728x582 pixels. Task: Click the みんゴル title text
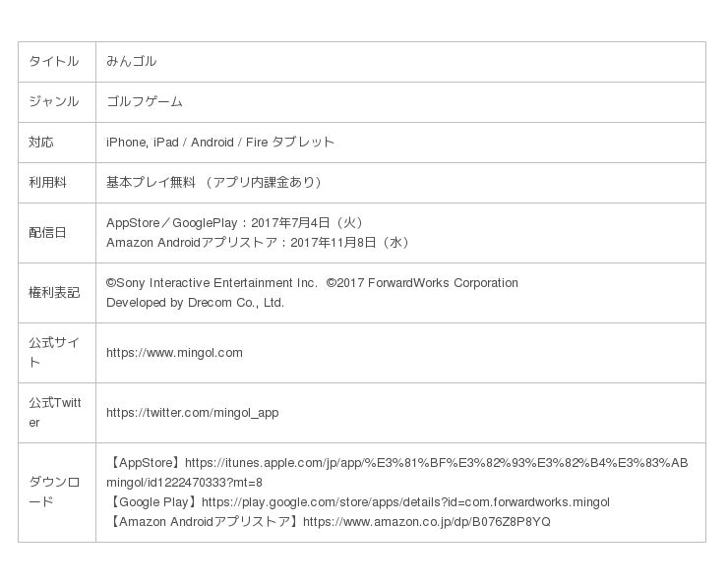132,62
